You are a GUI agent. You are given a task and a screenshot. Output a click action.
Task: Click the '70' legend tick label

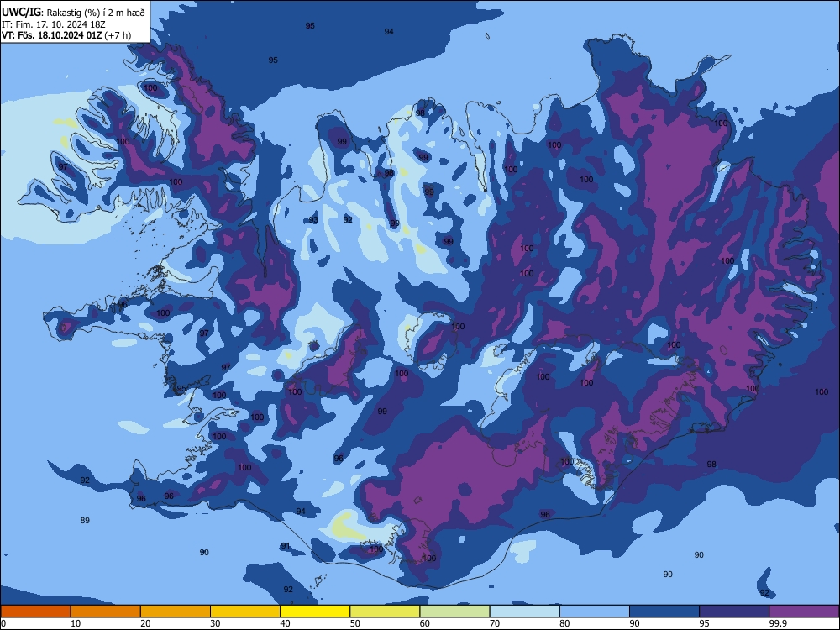point(495,623)
